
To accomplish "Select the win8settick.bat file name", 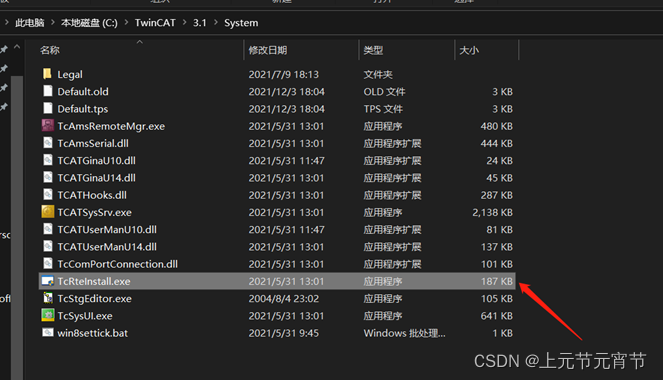I will click(x=93, y=333).
